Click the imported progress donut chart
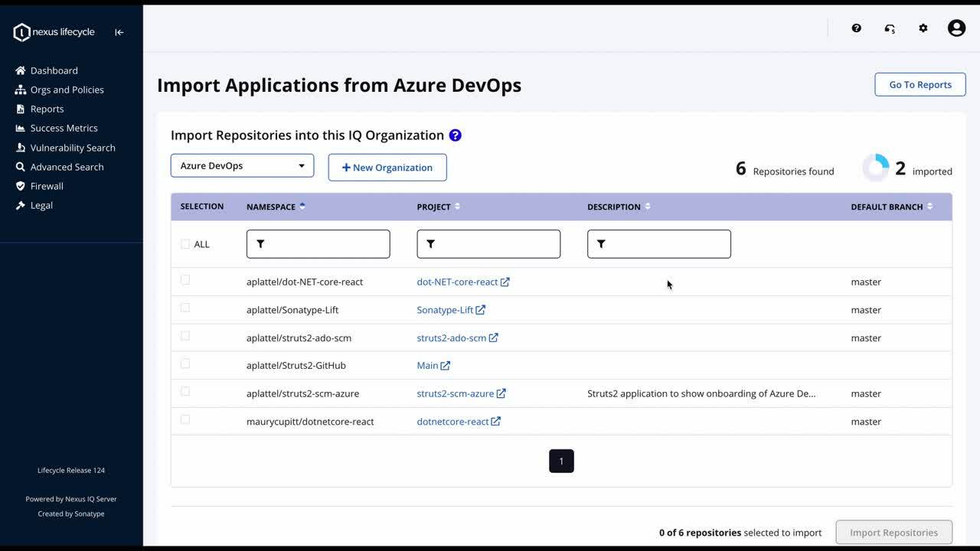980x551 pixels. point(876,168)
